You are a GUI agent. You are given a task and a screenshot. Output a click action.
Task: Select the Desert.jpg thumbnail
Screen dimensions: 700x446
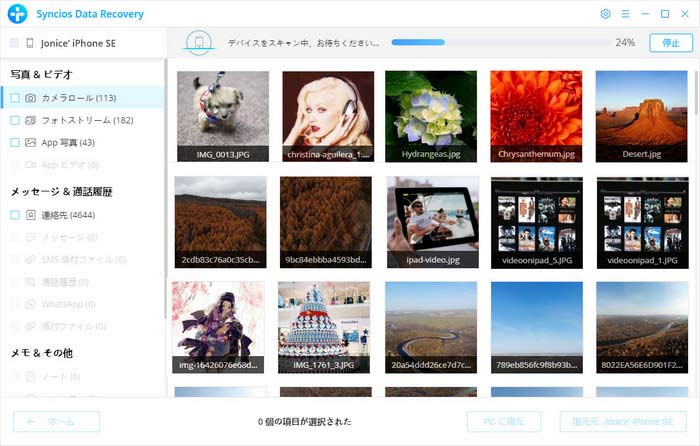642,116
